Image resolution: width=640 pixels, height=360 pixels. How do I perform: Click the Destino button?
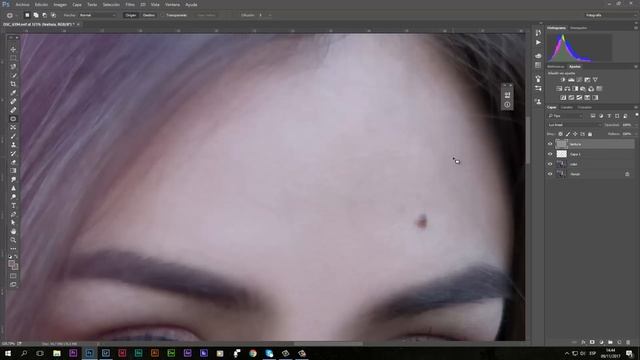(x=149, y=15)
